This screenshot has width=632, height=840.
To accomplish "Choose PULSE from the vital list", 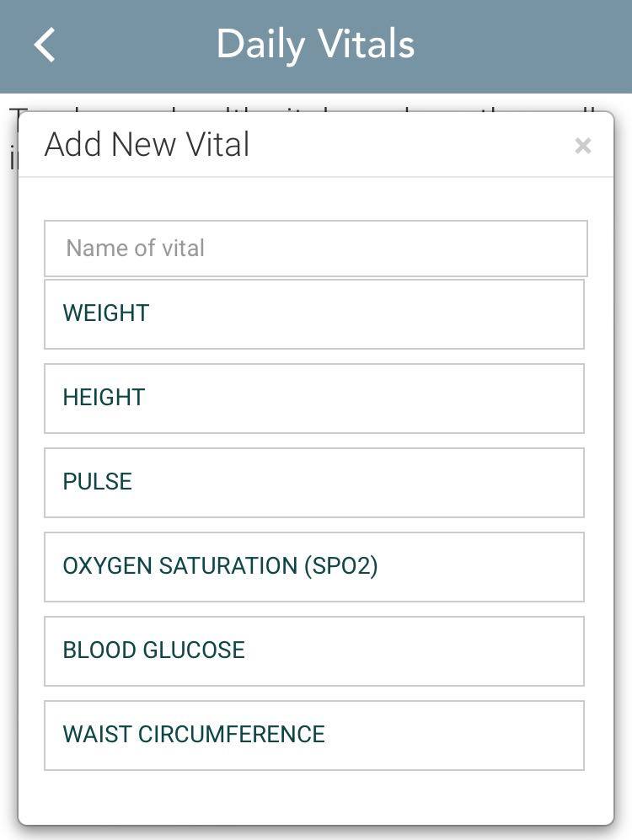I will pyautogui.click(x=313, y=482).
